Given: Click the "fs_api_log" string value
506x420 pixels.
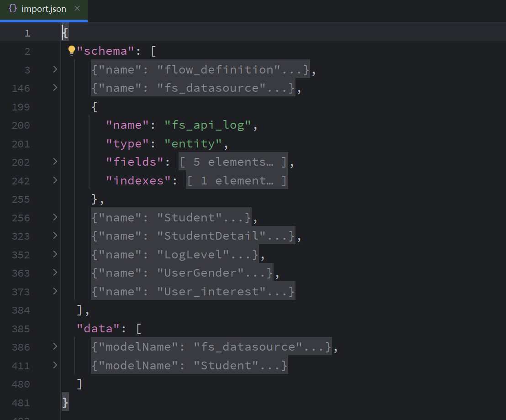Looking at the screenshot, I should pos(208,125).
